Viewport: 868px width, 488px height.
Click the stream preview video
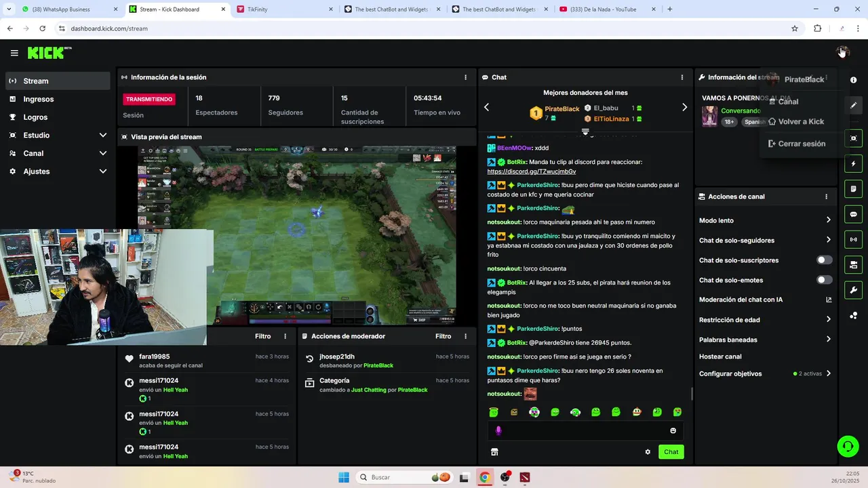click(x=297, y=235)
